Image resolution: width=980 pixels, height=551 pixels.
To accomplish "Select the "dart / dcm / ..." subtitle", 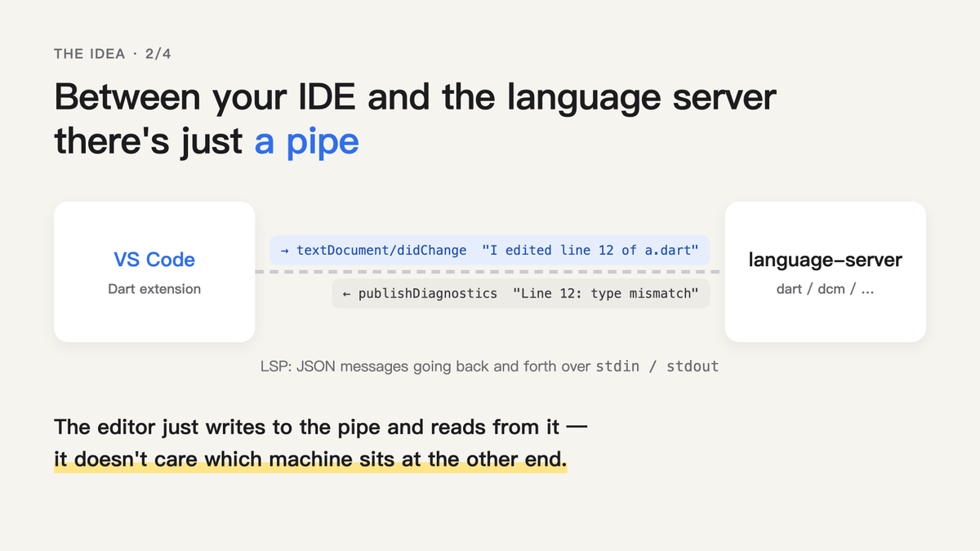I will (826, 289).
